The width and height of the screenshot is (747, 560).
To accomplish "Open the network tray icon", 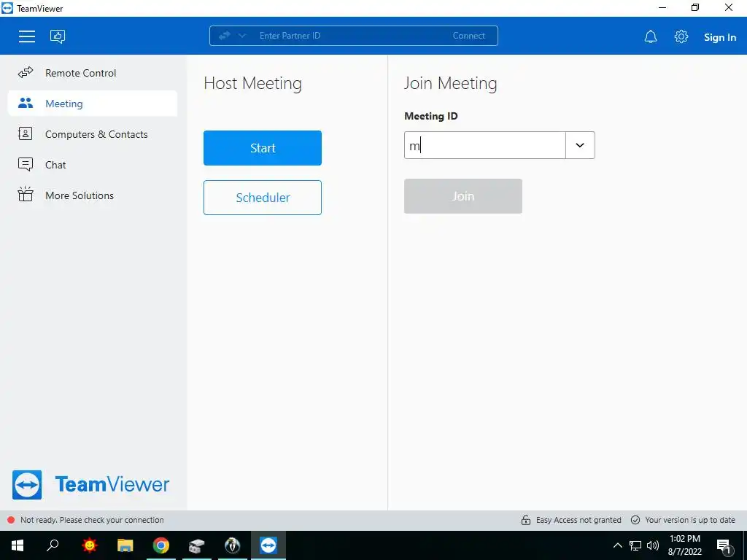I will [635, 545].
